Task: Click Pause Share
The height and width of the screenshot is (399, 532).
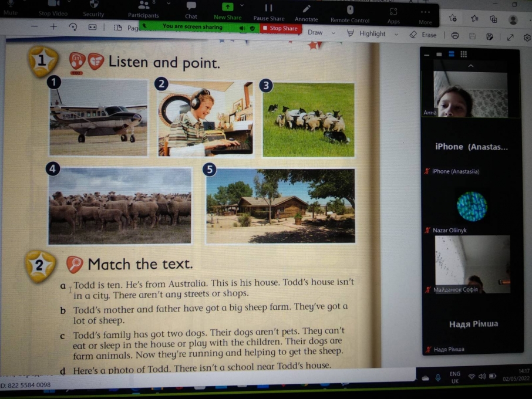Action: pyautogui.click(x=269, y=12)
